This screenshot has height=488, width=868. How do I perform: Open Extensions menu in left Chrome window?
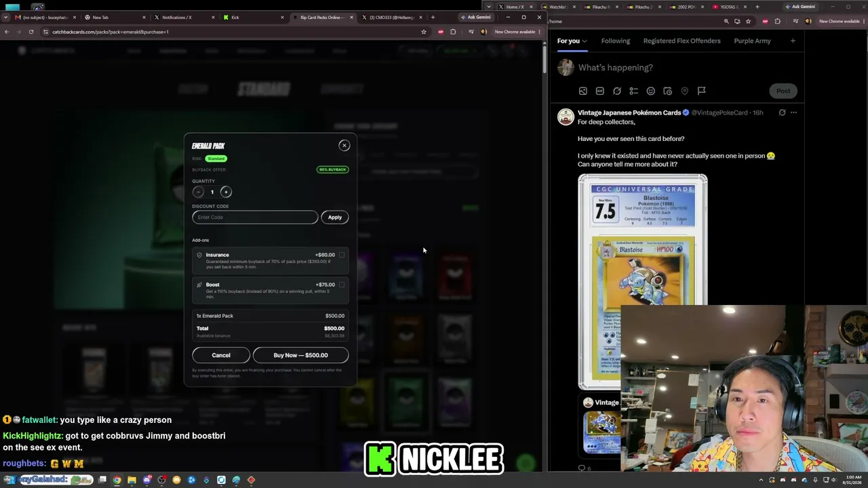(453, 32)
